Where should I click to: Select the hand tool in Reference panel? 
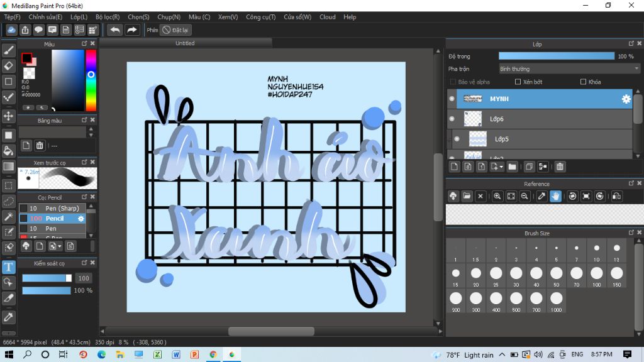(x=555, y=196)
